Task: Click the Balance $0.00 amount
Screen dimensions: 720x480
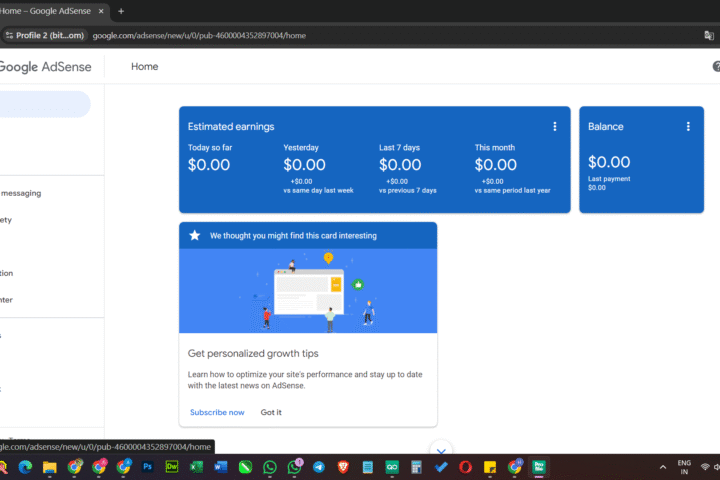Action: (x=609, y=162)
